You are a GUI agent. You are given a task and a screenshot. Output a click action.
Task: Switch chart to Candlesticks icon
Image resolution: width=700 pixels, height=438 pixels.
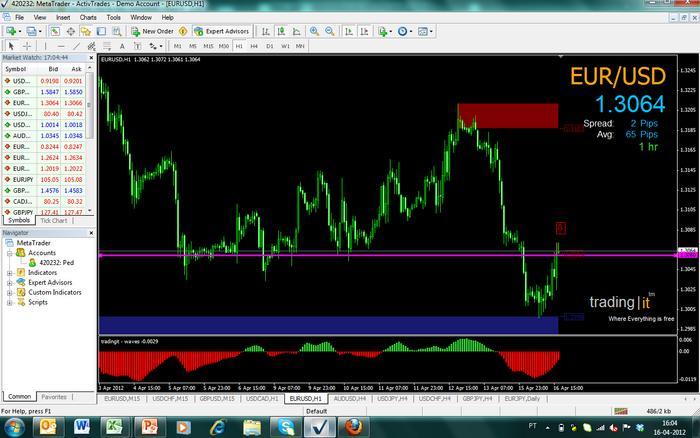click(281, 31)
